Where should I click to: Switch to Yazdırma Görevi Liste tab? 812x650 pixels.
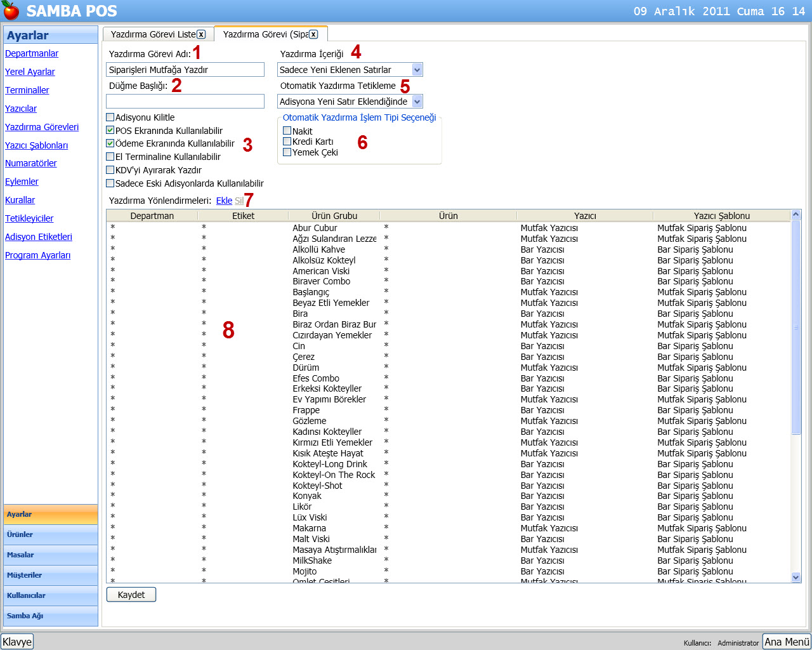(152, 34)
